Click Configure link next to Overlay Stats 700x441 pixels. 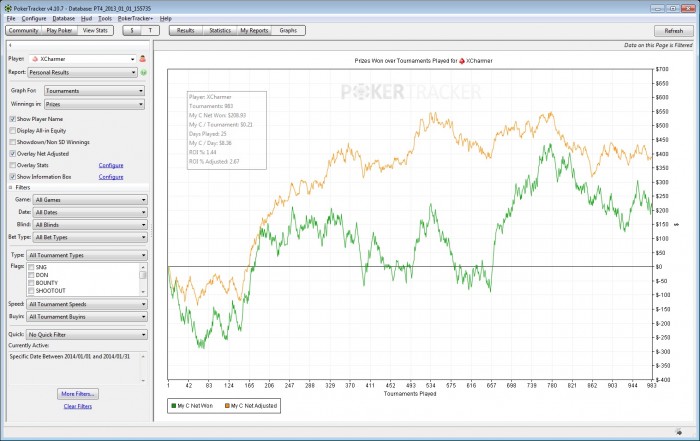[x=111, y=165]
